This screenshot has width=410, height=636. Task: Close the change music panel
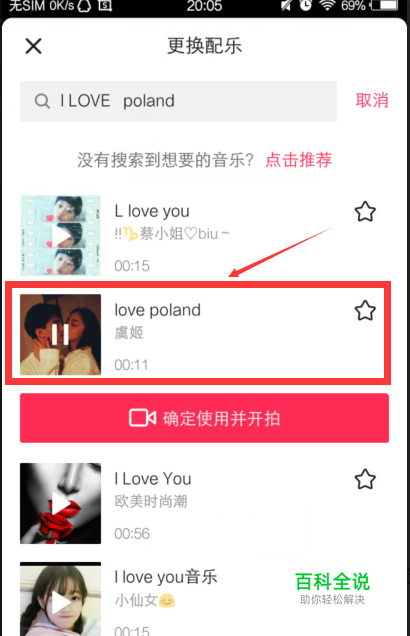[x=33, y=46]
